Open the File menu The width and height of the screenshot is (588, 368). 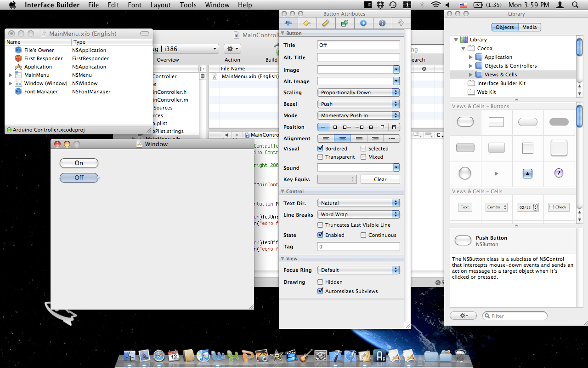pyautogui.click(x=93, y=5)
